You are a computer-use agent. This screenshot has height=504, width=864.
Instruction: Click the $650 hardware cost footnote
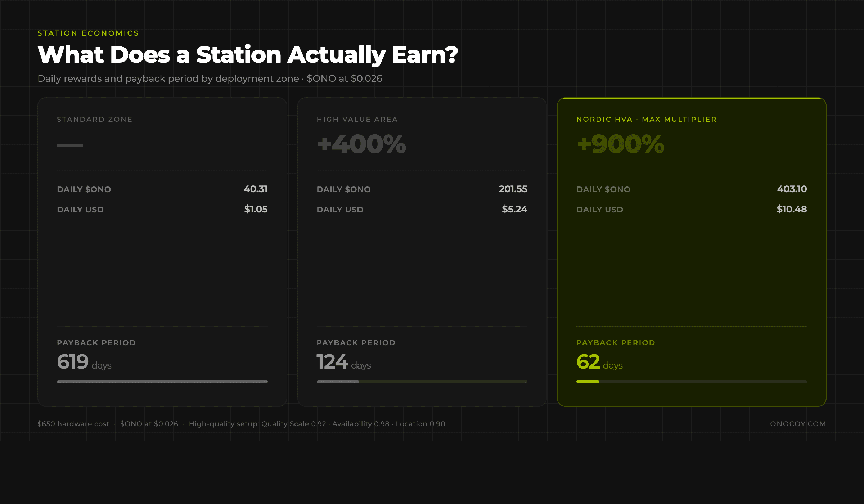point(73,424)
